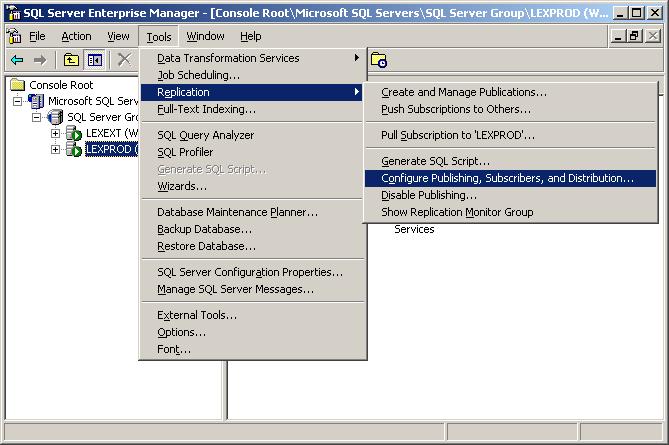Open Manage SQL Server Messages
Image resolution: width=669 pixels, height=445 pixels.
point(252,289)
